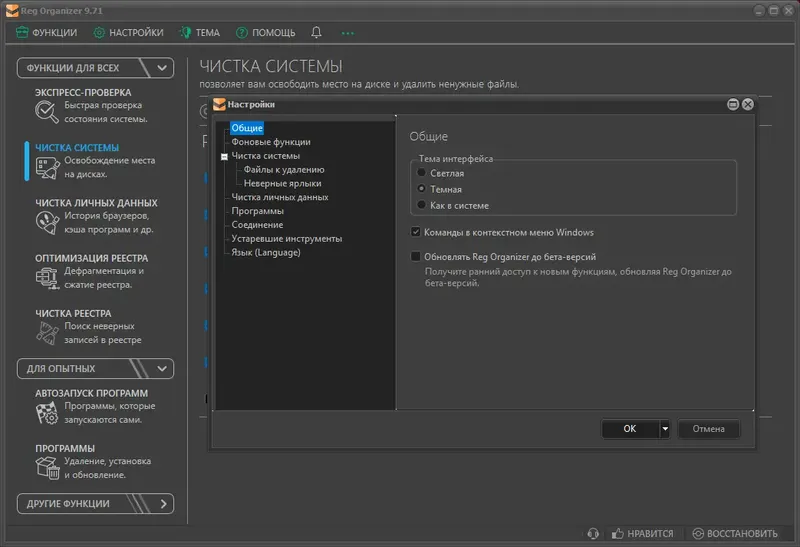Click the Функции menu briefcase icon
Screen dimensions: 800x547
click(x=22, y=33)
